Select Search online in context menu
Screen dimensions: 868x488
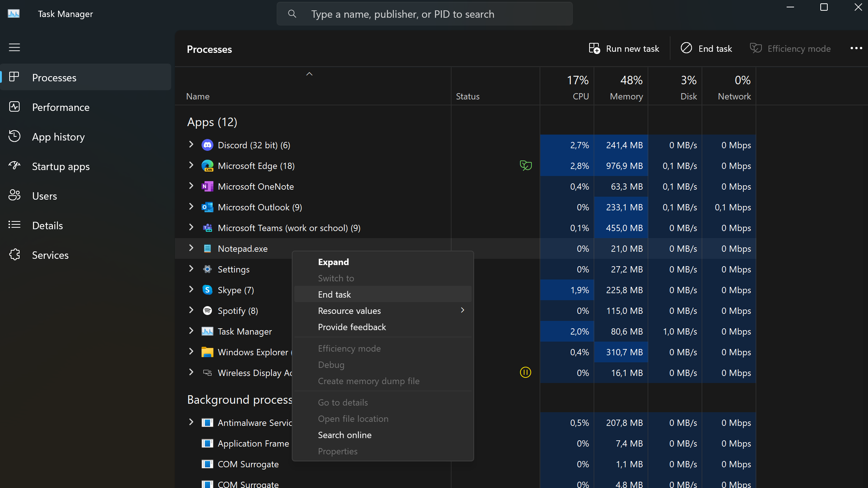pos(345,435)
